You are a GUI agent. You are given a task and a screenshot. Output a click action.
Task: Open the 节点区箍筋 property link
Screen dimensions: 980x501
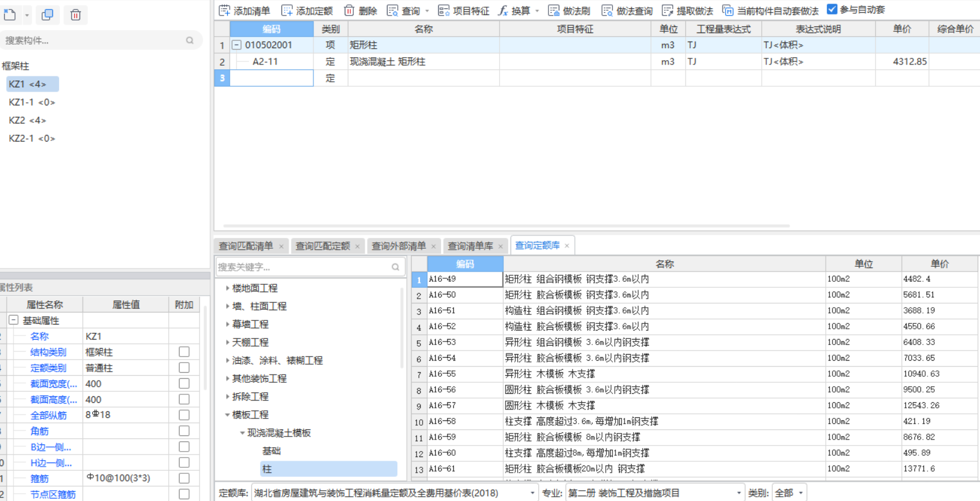click(x=53, y=494)
